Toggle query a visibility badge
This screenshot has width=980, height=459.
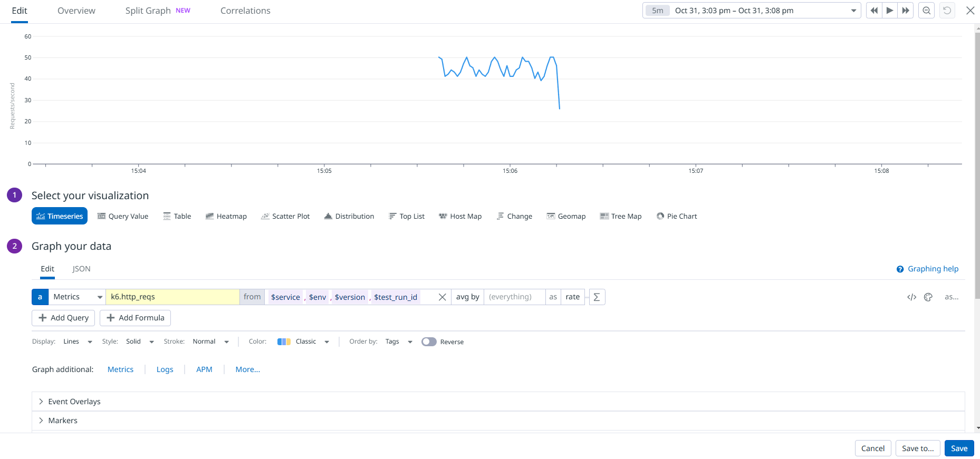40,297
